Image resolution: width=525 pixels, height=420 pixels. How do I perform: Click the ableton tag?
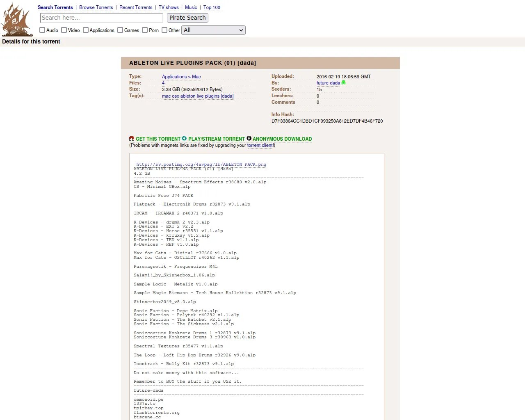(x=188, y=96)
